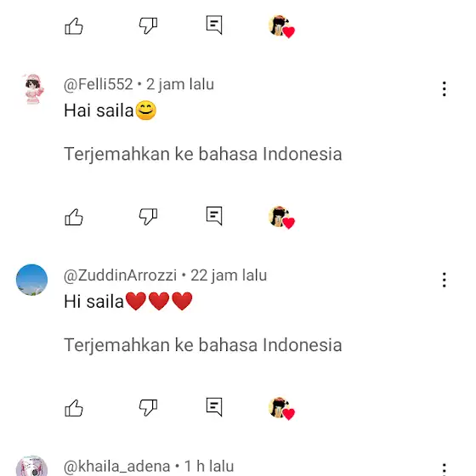Reply to @ZuddinArrozzi's comment
The image size is (476, 476).
pos(214,407)
